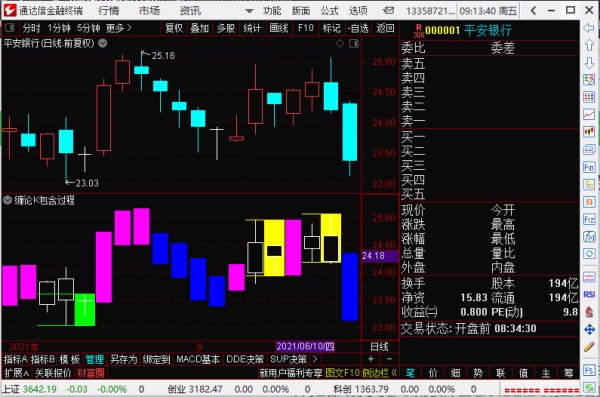Expand the 扩展 panel at bottom left
The width and height of the screenshot is (600, 397).
click(16, 372)
